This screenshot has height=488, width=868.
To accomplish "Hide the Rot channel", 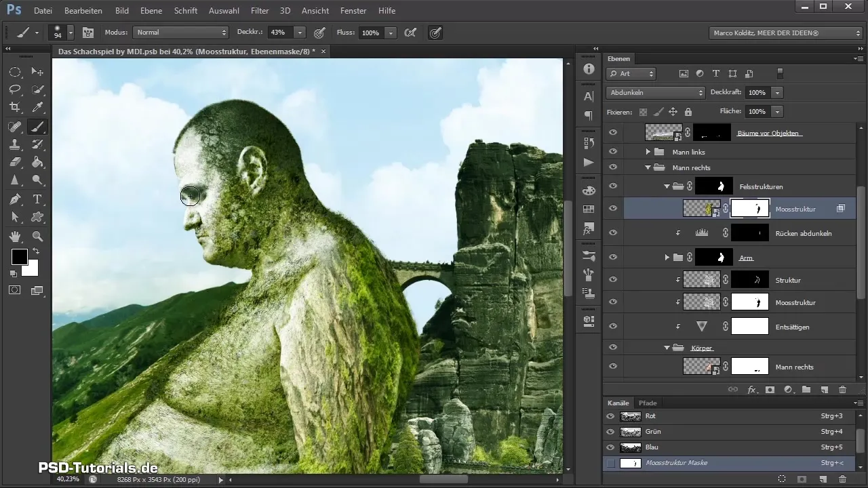I will pyautogui.click(x=610, y=416).
